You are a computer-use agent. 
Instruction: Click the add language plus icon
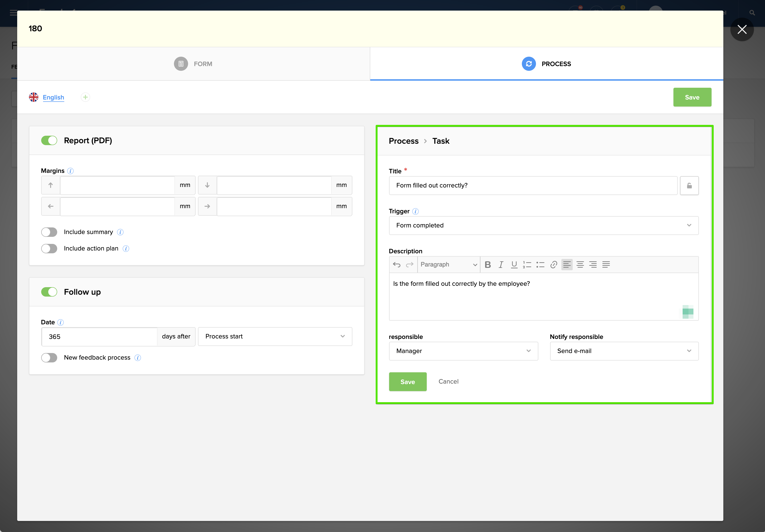pos(85,97)
